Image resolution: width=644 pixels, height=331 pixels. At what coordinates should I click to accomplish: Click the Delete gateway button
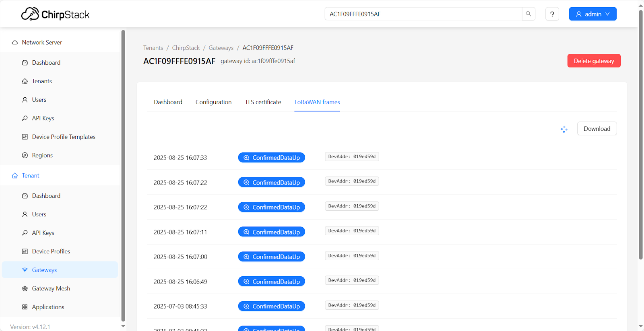coord(594,61)
